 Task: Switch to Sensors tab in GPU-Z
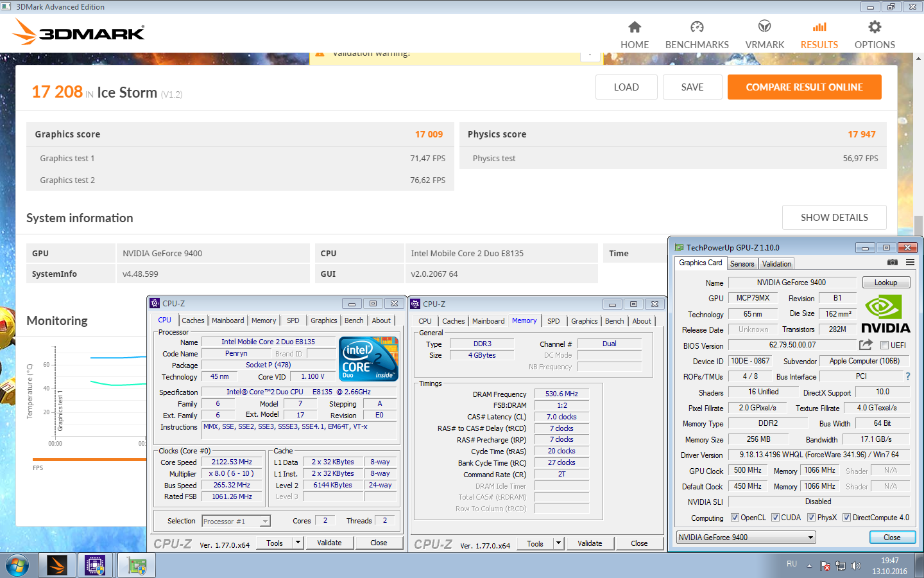(742, 264)
